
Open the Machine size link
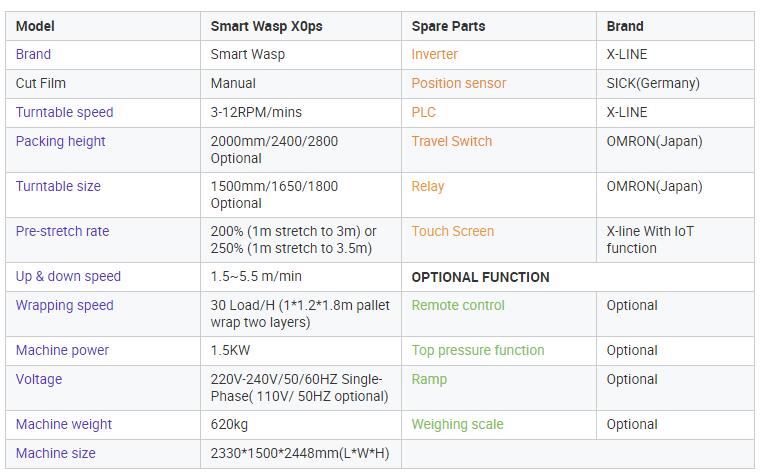click(x=56, y=453)
